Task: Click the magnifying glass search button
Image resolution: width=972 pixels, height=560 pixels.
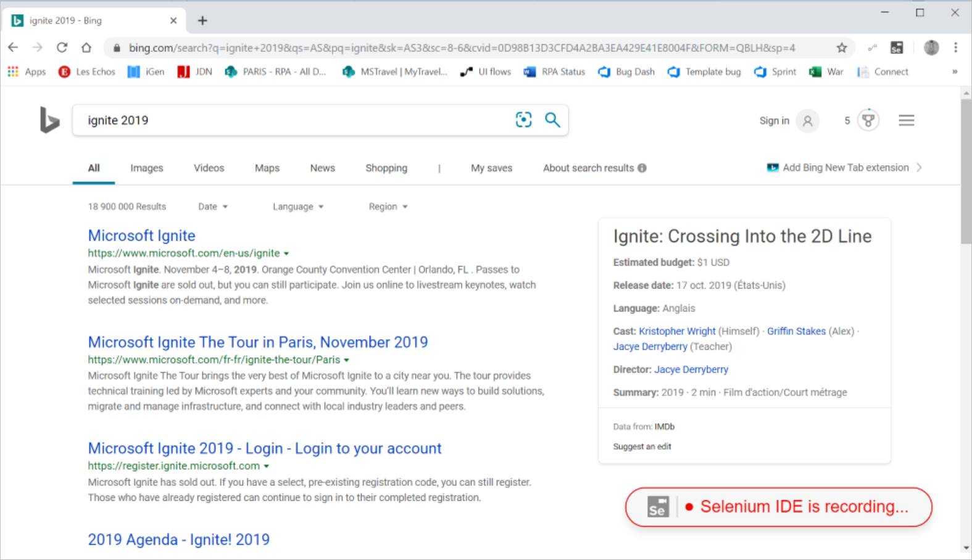Action: tap(552, 120)
